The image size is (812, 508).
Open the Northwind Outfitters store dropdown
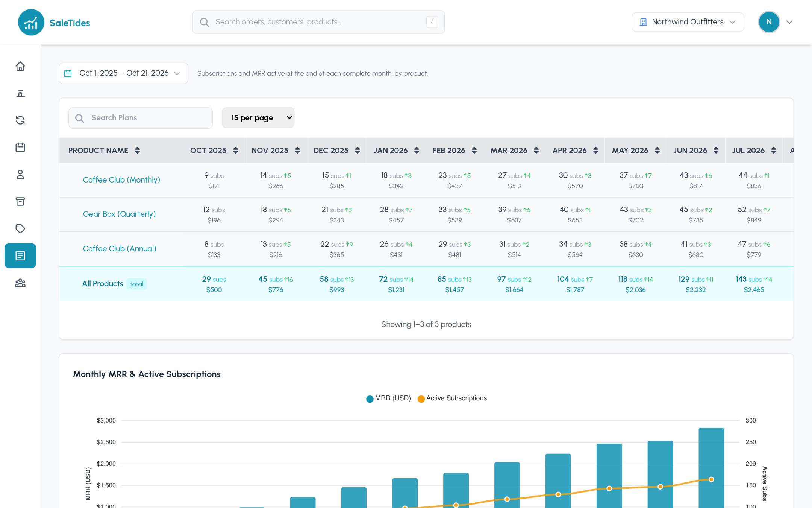coord(688,22)
